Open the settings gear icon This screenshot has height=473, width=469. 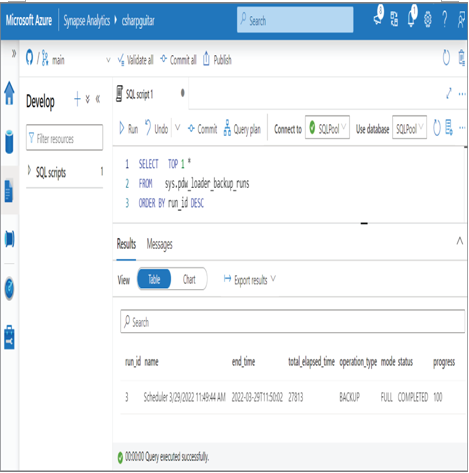[x=428, y=20]
